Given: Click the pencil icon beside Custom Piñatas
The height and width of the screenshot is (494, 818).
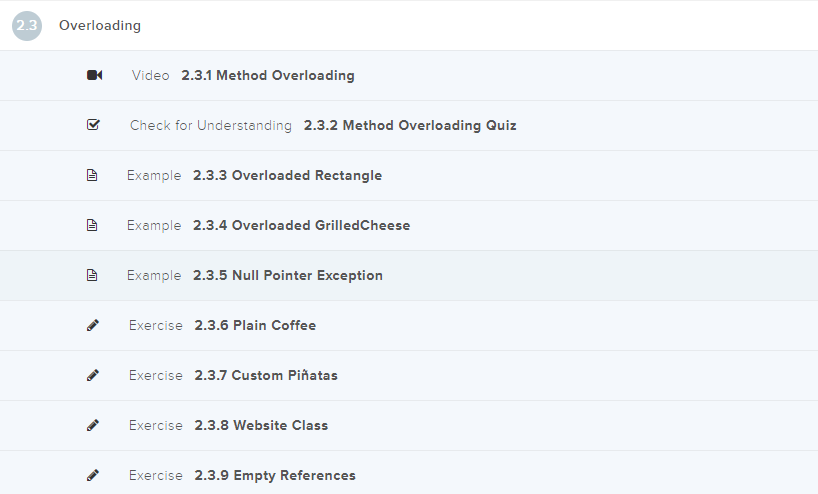Looking at the screenshot, I should click(x=93, y=375).
